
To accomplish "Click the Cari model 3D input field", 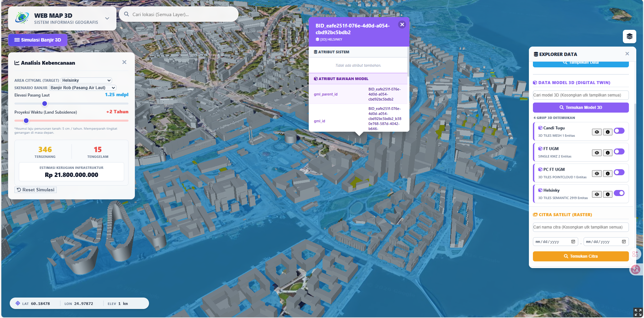I will (581, 95).
